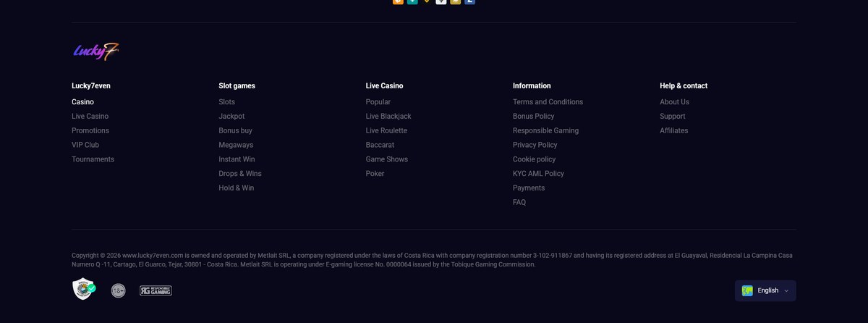
Task: Select Slots under Slot games
Action: 226,102
